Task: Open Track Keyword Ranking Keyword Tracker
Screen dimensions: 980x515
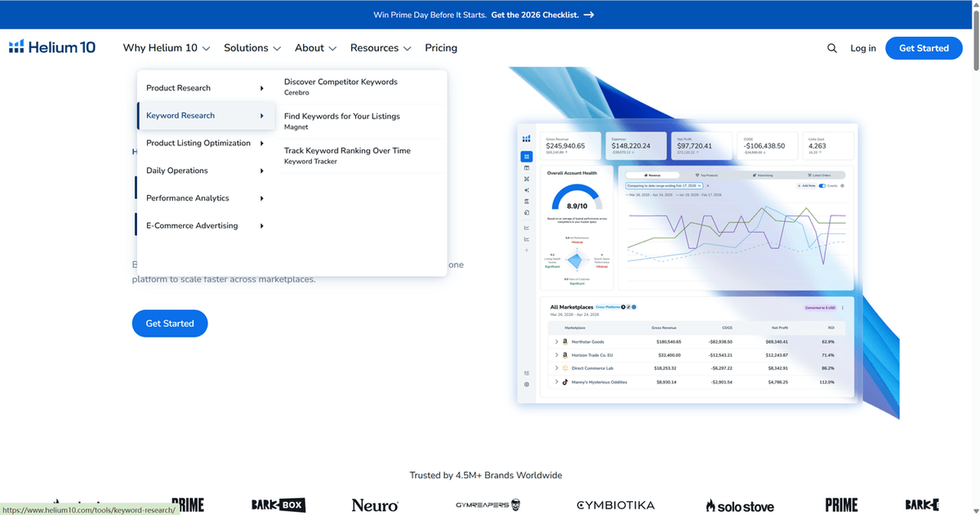Action: click(x=363, y=156)
